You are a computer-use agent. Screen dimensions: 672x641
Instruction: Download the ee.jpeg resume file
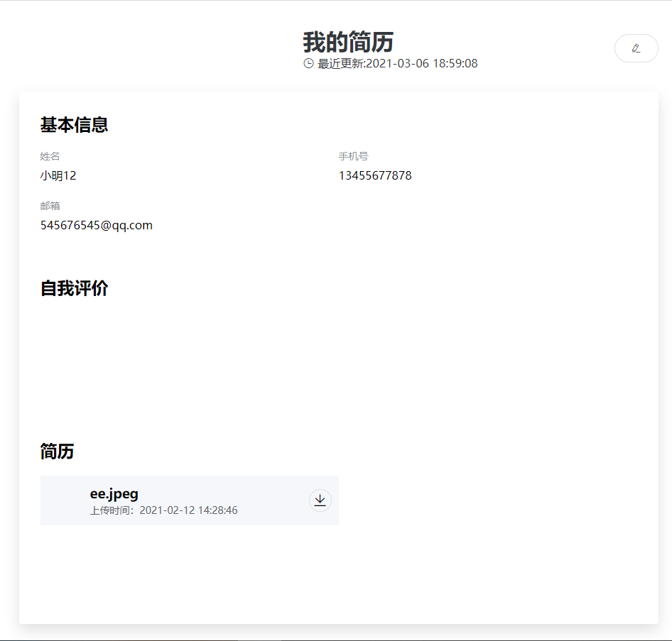[x=320, y=500]
